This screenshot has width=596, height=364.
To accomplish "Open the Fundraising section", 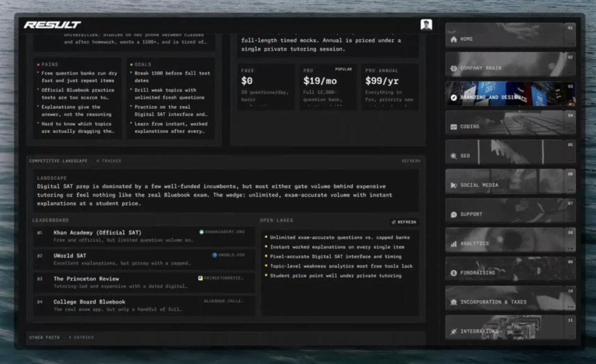I will tap(510, 269).
